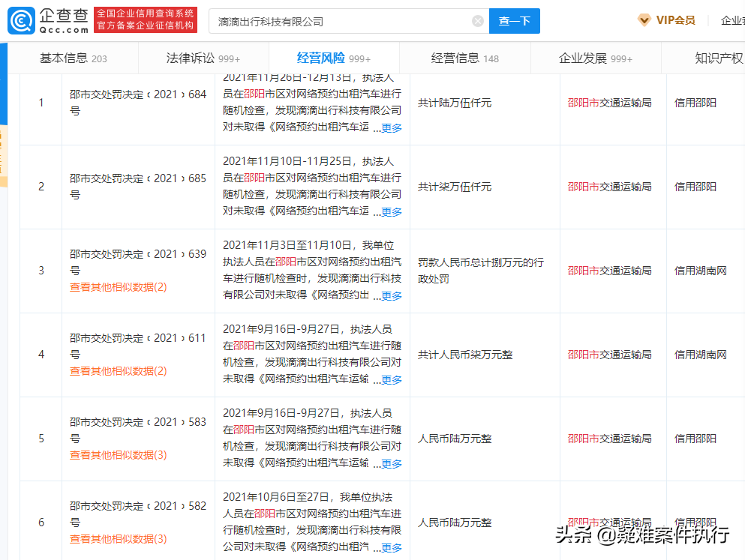Click 人民币陆万元整 in row 6
The height and width of the screenshot is (560, 745).
(x=455, y=523)
